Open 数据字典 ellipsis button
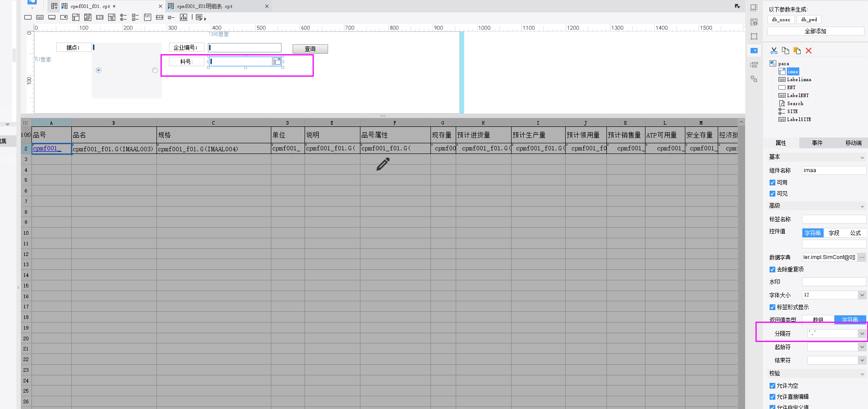This screenshot has height=409, width=868. (x=862, y=257)
